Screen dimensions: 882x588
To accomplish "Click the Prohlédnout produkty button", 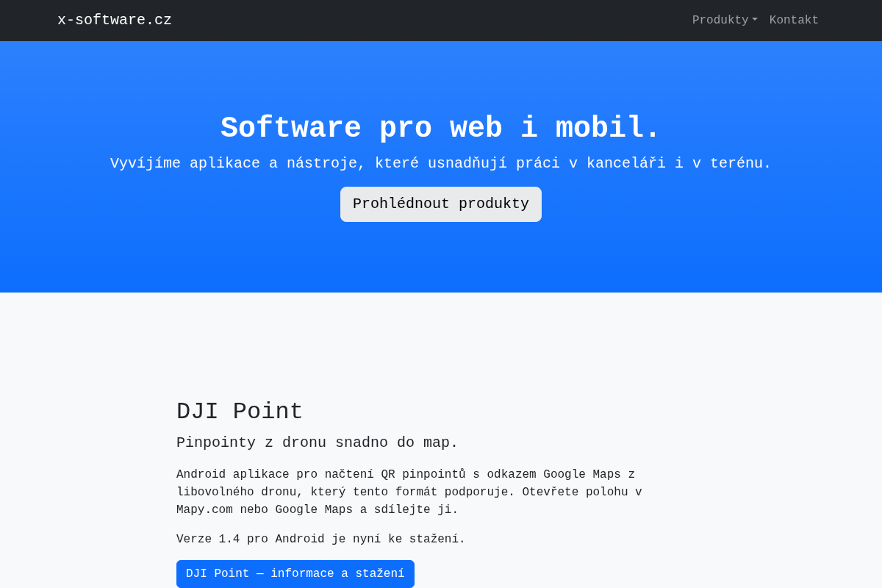I will [441, 204].
